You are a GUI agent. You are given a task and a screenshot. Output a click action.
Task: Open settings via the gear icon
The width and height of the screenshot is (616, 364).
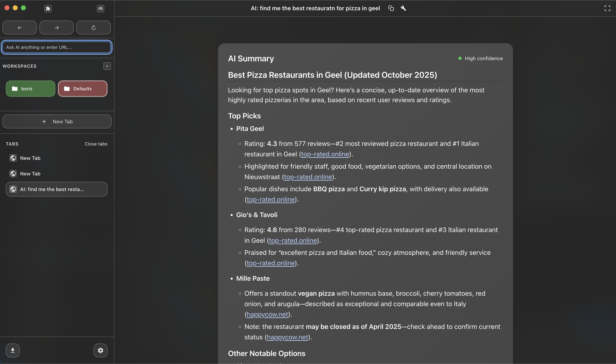[x=100, y=350]
